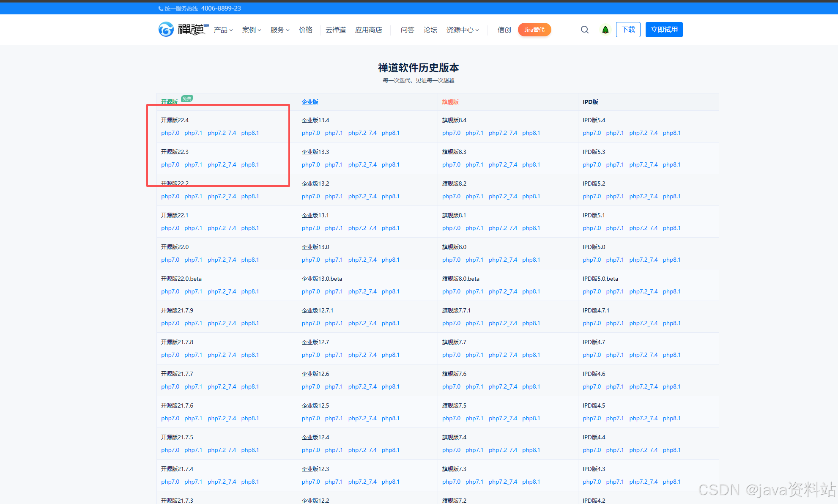Download php7.2_7.4 for 旗舰版7.7.1

pos(503,323)
